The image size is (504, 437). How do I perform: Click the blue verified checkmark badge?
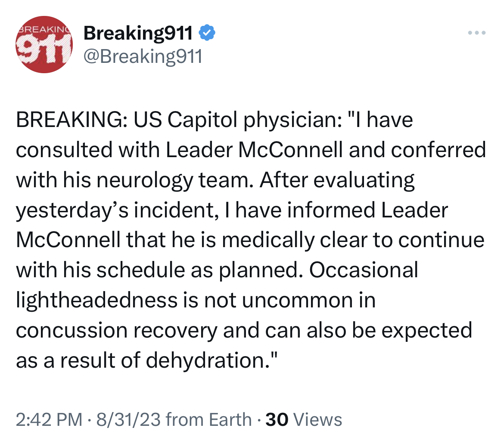point(207,32)
